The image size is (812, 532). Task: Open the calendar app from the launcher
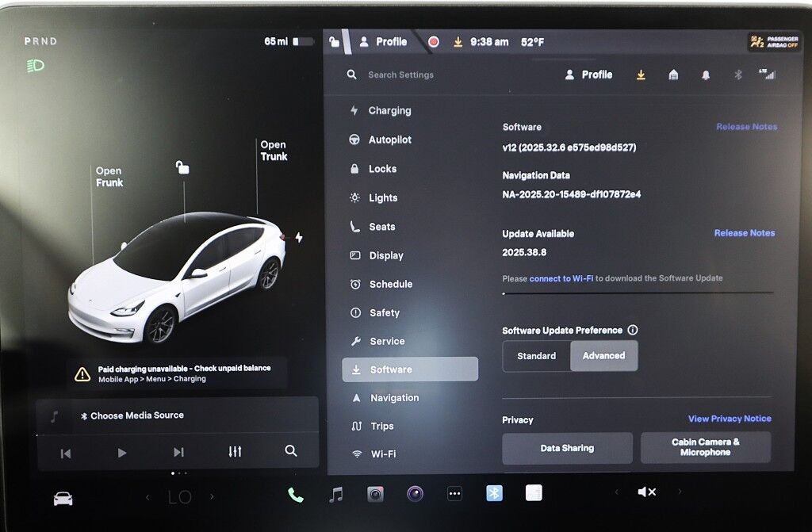click(x=534, y=492)
